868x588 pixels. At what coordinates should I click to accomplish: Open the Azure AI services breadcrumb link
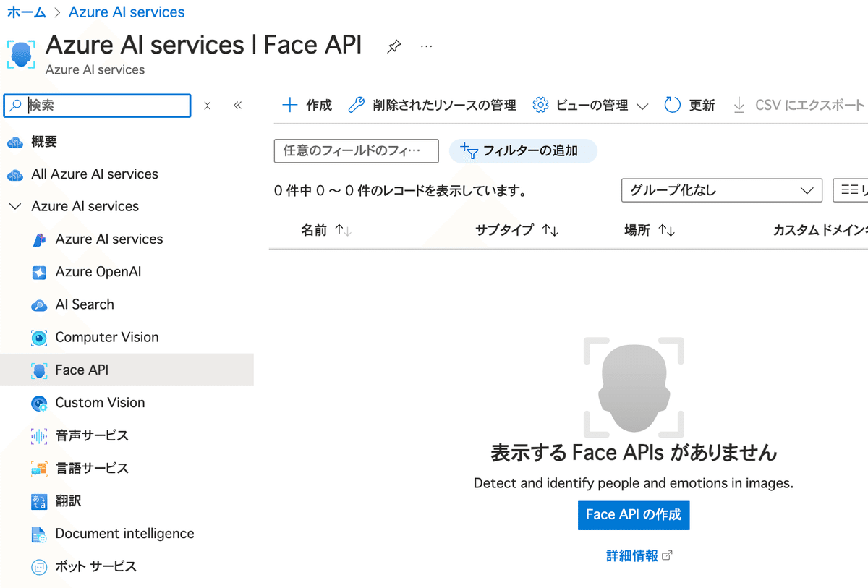tap(127, 12)
